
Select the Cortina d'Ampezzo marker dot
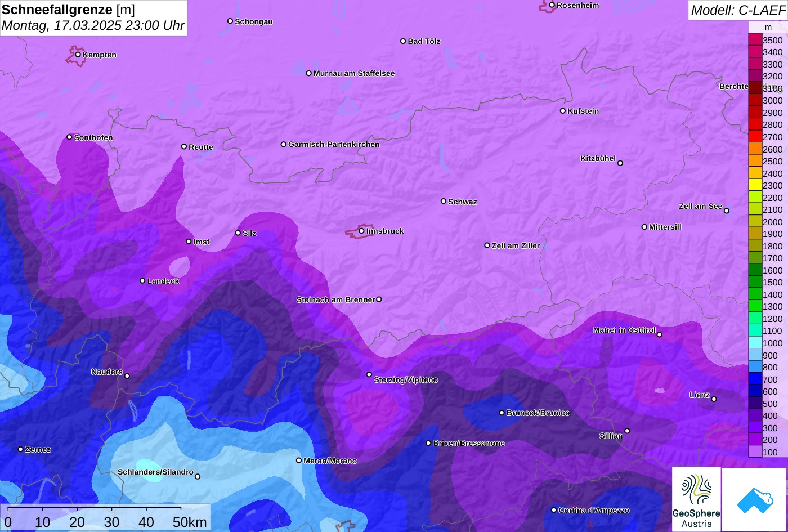point(554,510)
